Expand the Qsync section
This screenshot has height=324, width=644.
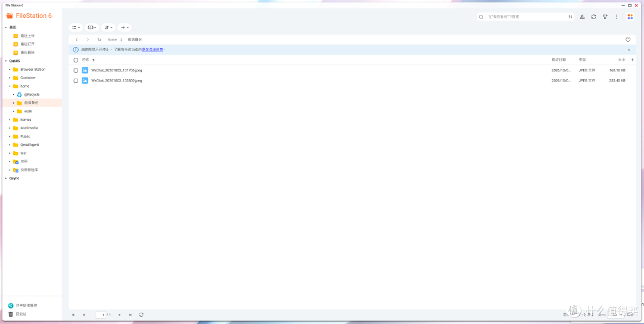tap(6, 179)
